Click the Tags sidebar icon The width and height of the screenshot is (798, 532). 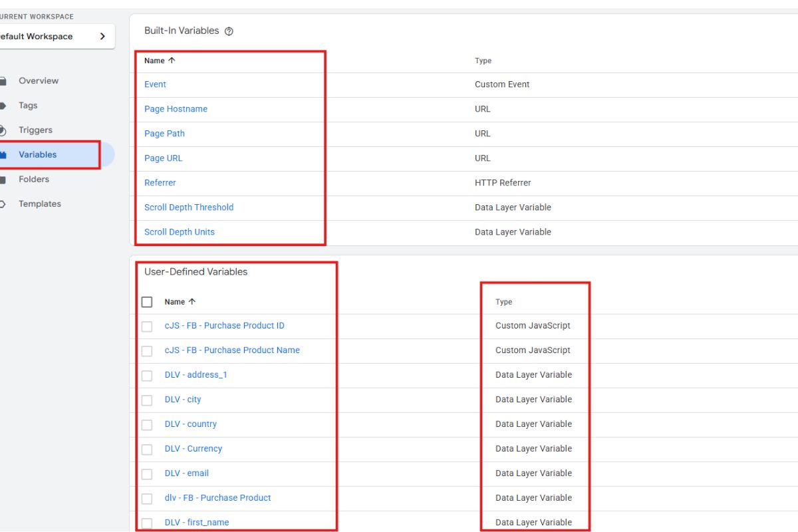pyautogui.click(x=3, y=106)
